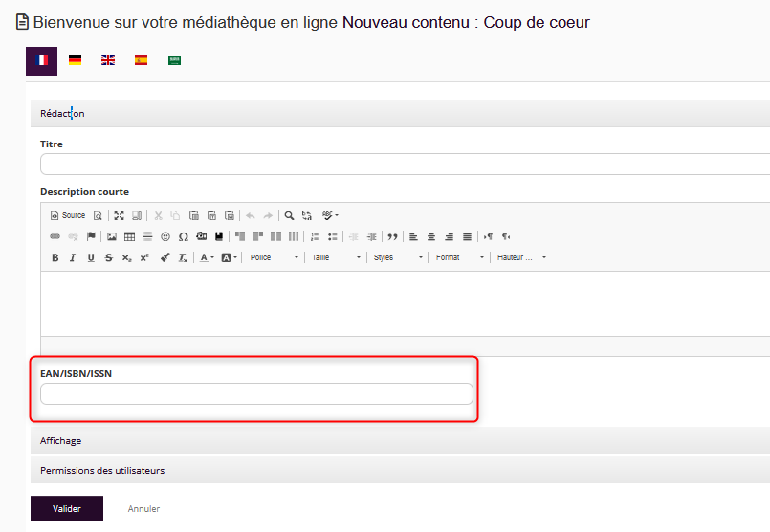Insert a table using the table icon
Image resolution: width=770 pixels, height=532 pixels.
[x=129, y=236]
